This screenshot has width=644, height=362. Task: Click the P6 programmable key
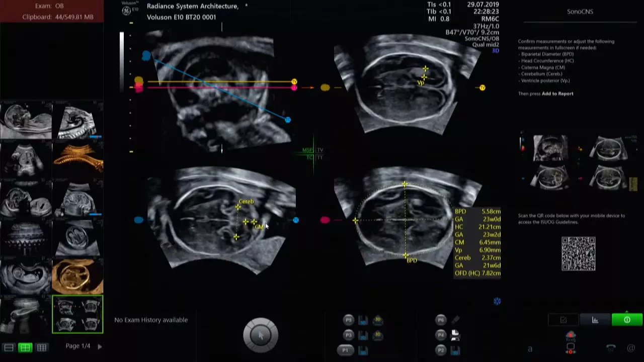pos(441,320)
